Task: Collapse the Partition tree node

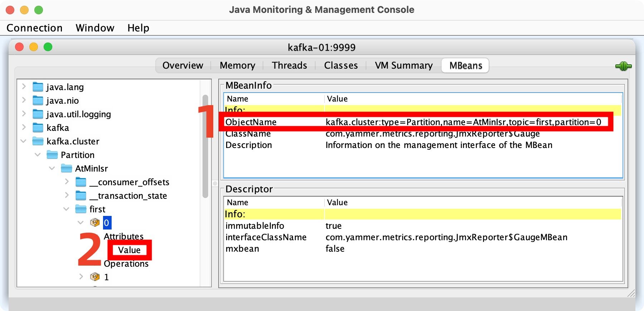Action: click(38, 155)
